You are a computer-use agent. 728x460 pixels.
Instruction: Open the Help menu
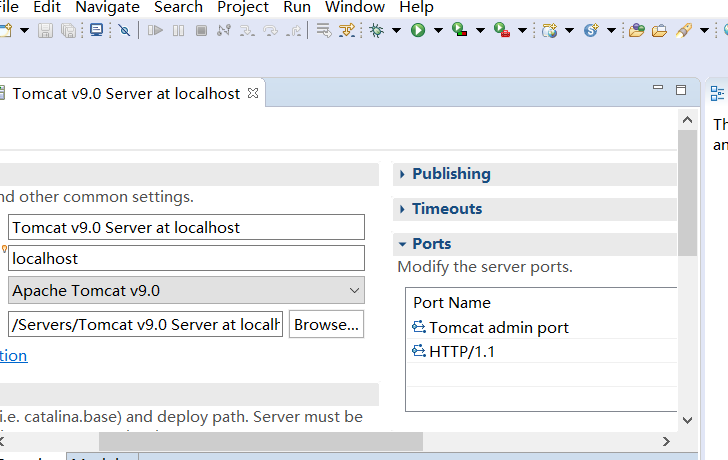416,7
